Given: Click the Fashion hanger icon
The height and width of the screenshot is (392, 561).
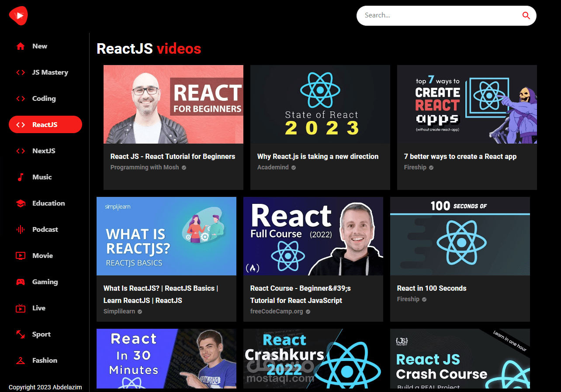Looking at the screenshot, I should [x=21, y=361].
